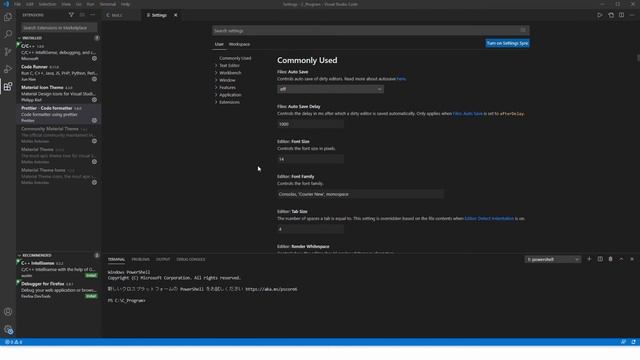
Task: Split the terminal panel
Action: point(600,259)
